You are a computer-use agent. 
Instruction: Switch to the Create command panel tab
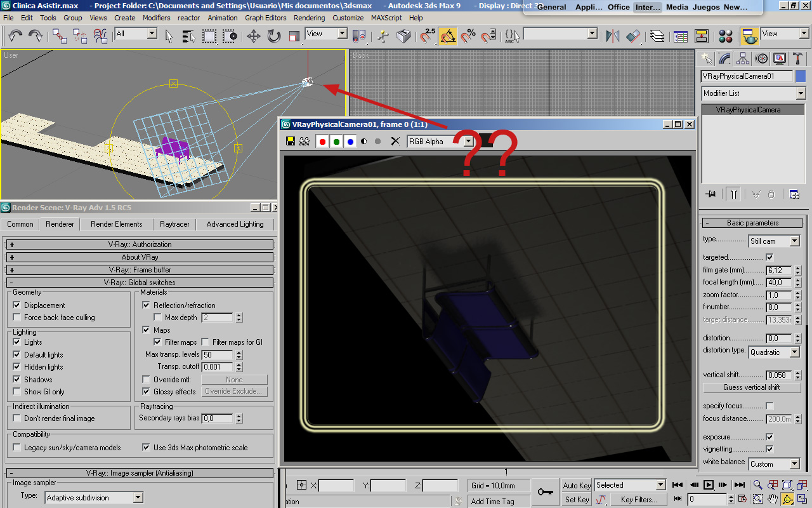706,59
